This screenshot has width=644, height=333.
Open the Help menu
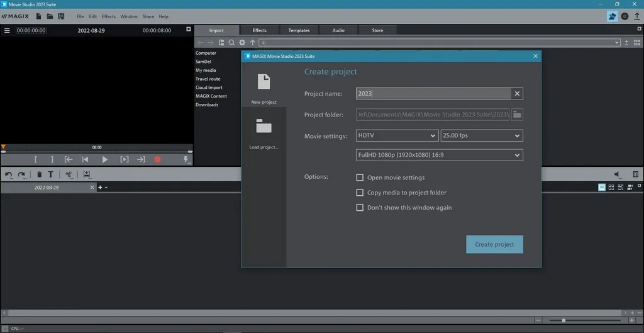point(164,17)
